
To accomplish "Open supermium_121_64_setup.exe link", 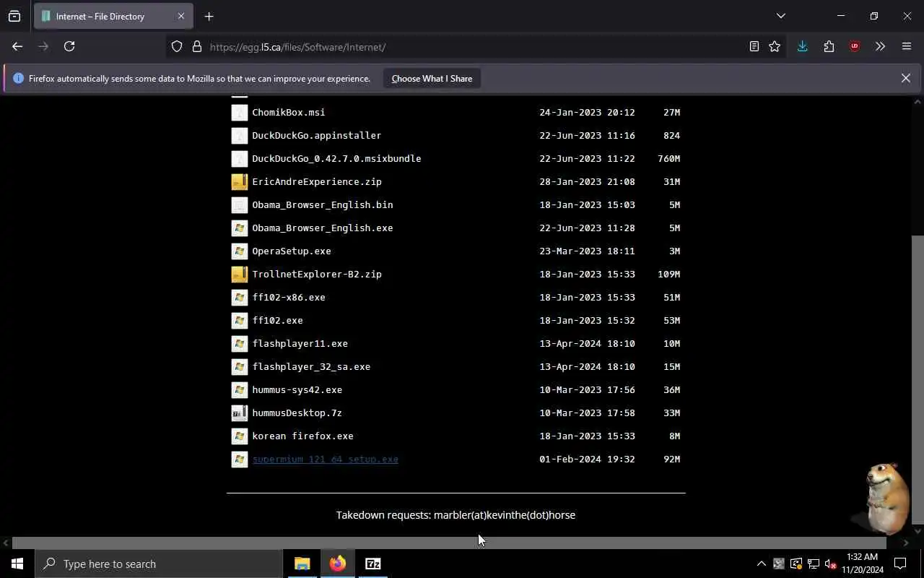I will coord(325,459).
